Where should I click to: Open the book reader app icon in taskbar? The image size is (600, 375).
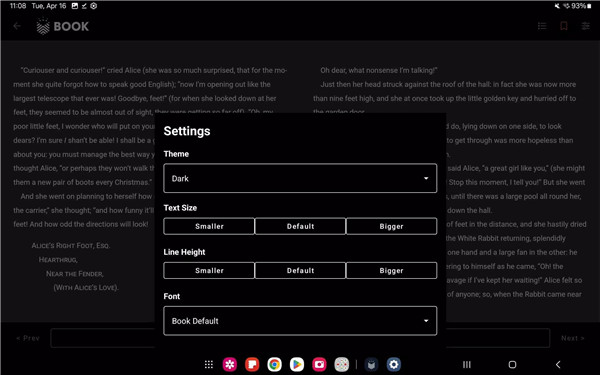[371, 364]
